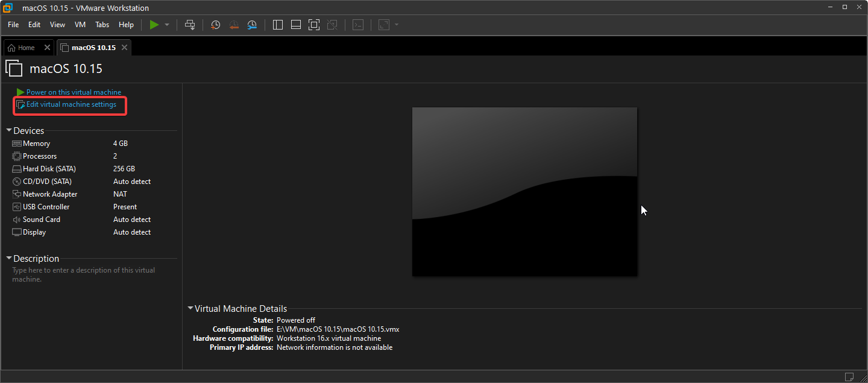Click the Processors device icon
Image resolution: width=868 pixels, height=383 pixels.
pyautogui.click(x=17, y=156)
